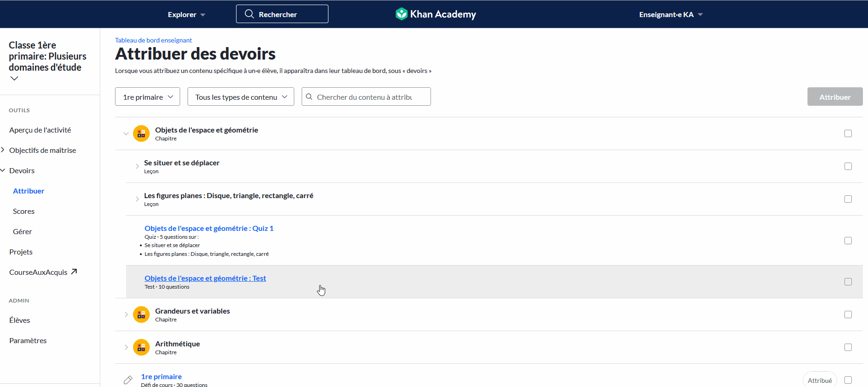Click the pencil icon beside 1re primaire
The height and width of the screenshot is (387, 868).
click(x=128, y=380)
